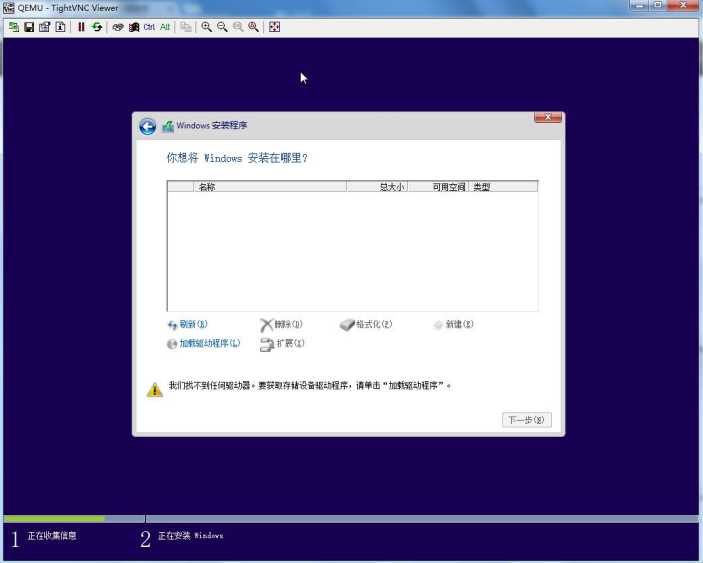Click the 扩展(X) extend option

point(282,344)
